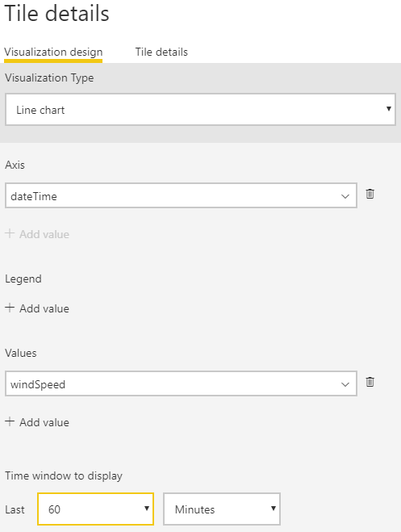Click the windSpeed field text
This screenshot has width=401, height=532.
pyautogui.click(x=38, y=384)
